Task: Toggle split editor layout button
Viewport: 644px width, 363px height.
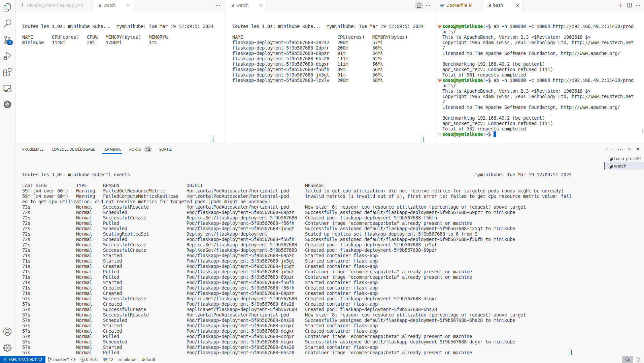Action: (629, 5)
